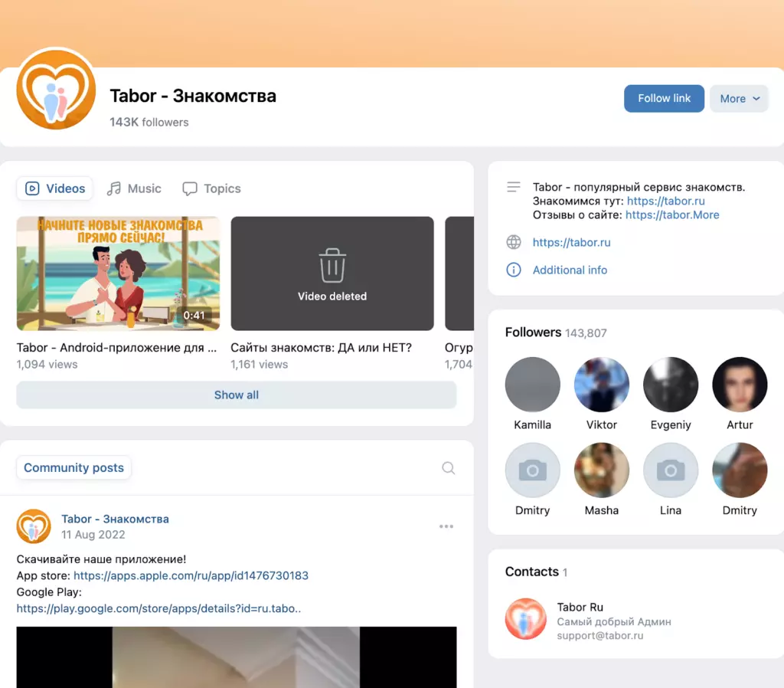
Task: Open the post author avatar
Action: pyautogui.click(x=34, y=526)
